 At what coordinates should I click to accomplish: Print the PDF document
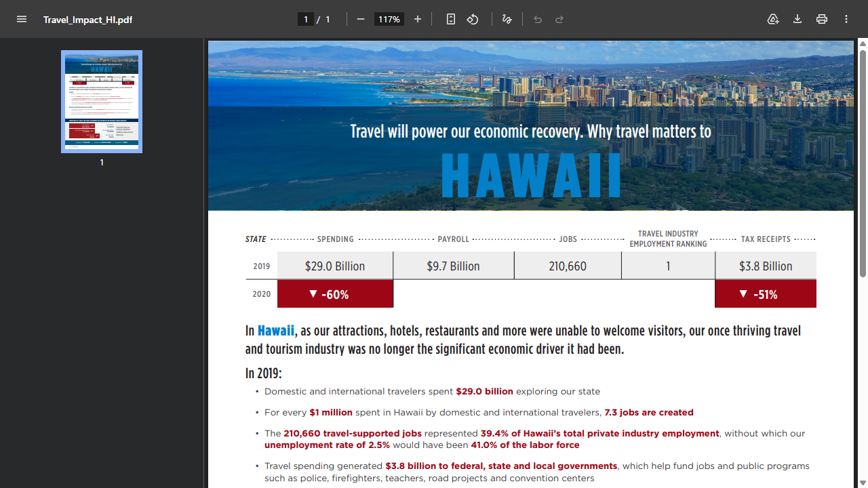(x=822, y=19)
